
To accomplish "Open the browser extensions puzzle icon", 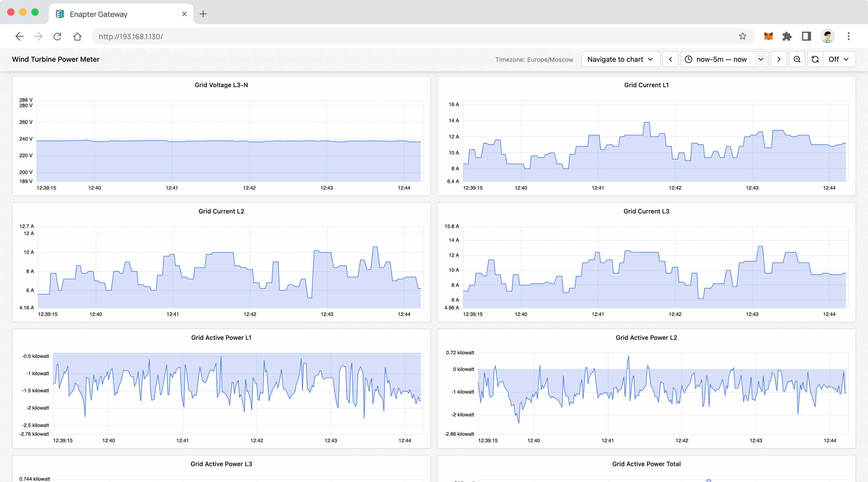I will click(787, 36).
